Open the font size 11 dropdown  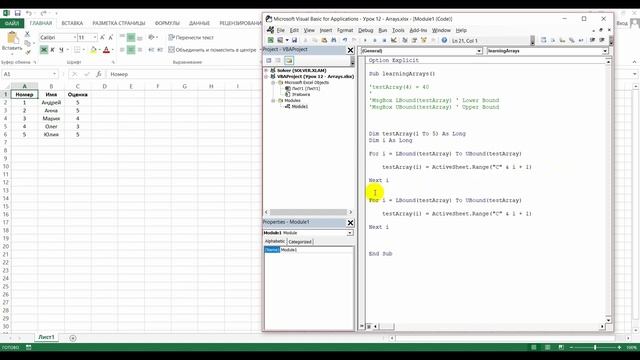click(x=95, y=37)
